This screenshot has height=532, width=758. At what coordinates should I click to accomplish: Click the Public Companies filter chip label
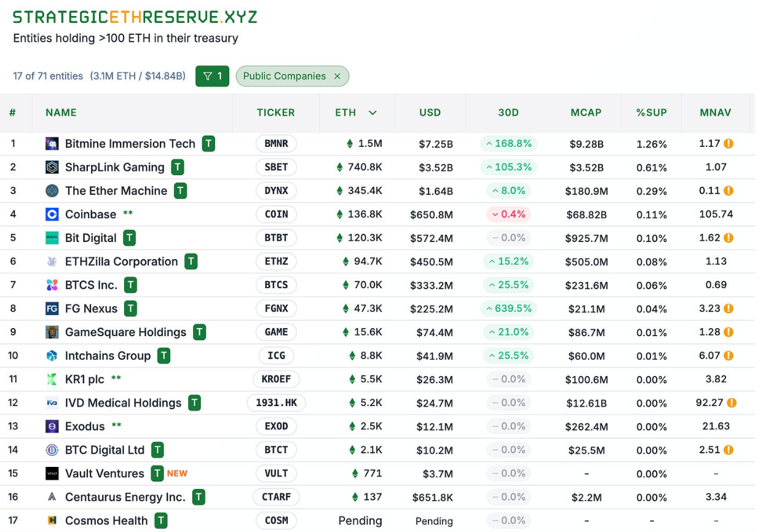click(284, 76)
